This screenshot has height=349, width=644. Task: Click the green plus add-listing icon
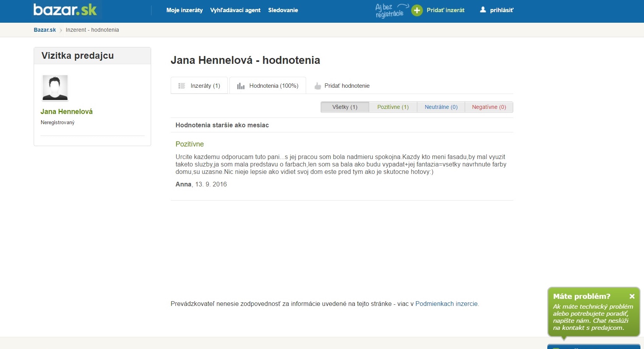click(x=417, y=11)
